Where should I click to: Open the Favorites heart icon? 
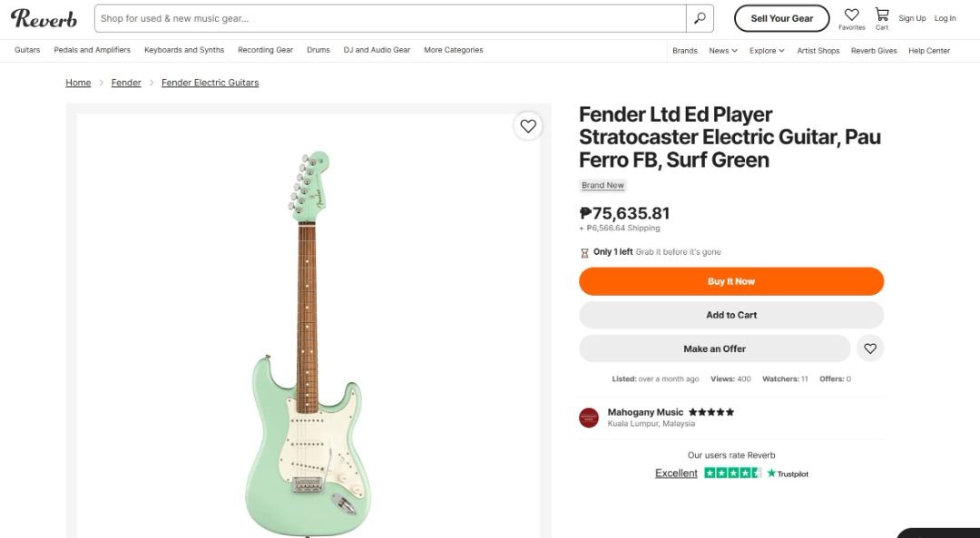pos(851,15)
